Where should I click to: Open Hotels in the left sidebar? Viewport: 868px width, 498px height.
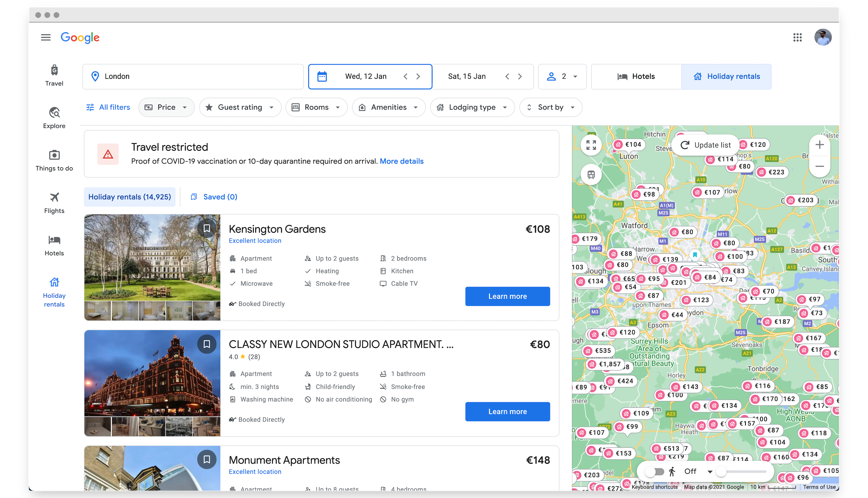point(54,245)
